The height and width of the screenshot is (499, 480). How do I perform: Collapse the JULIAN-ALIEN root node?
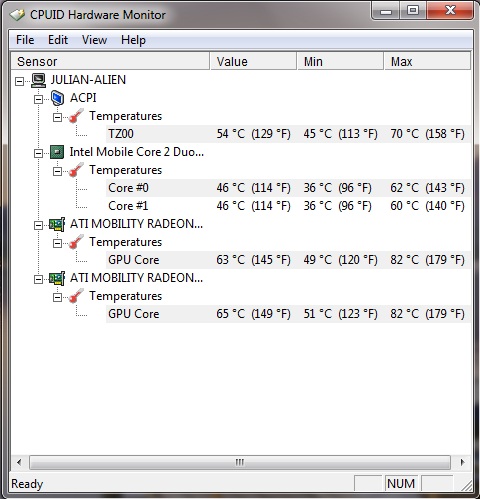point(20,81)
